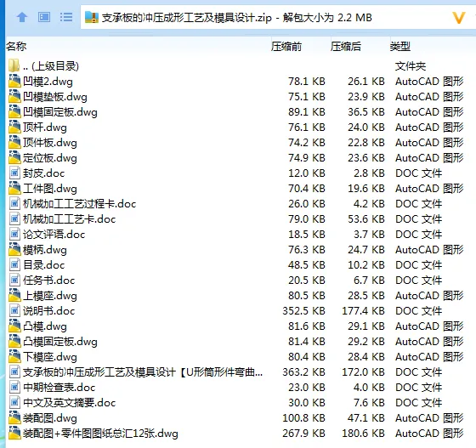This screenshot has width=476, height=448.
Task: Select the 目录.doc file icon
Action: (x=14, y=264)
